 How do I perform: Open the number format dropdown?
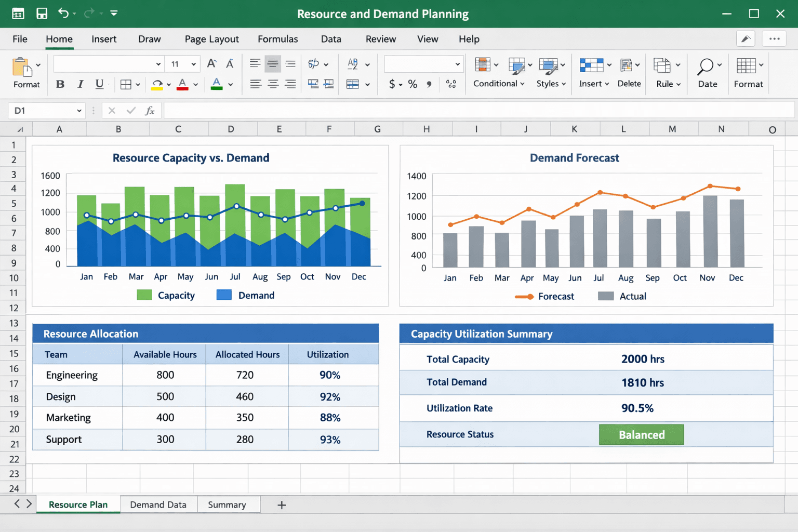[457, 64]
